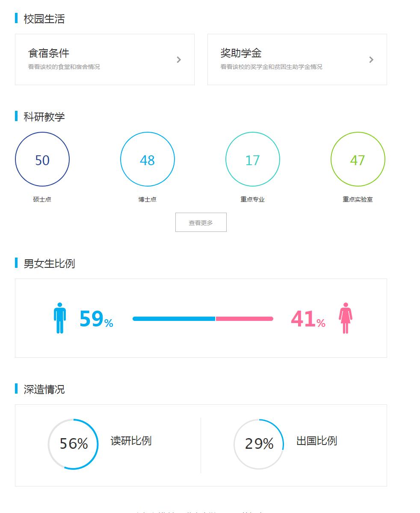Click the 深造情况 section title
Viewport: 420px width, 513px height.
(x=43, y=389)
